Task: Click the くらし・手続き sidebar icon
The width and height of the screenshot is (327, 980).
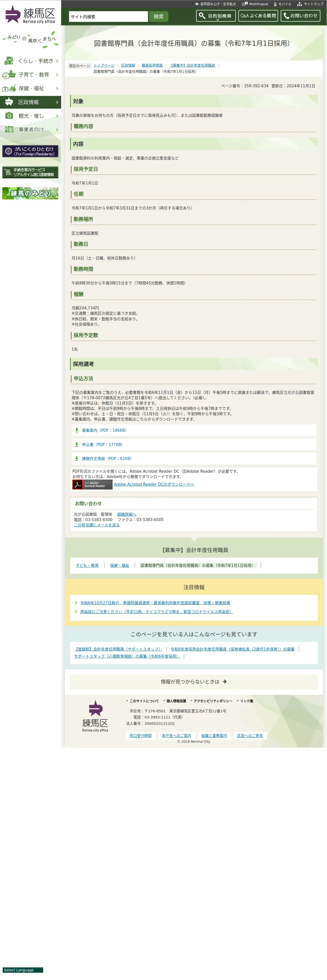Action: coord(9,61)
